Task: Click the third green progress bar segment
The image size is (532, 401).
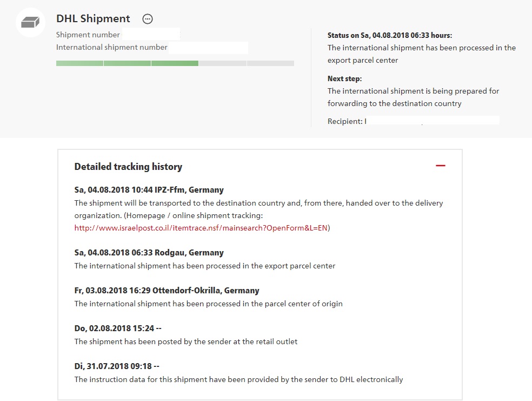Action: pos(175,63)
